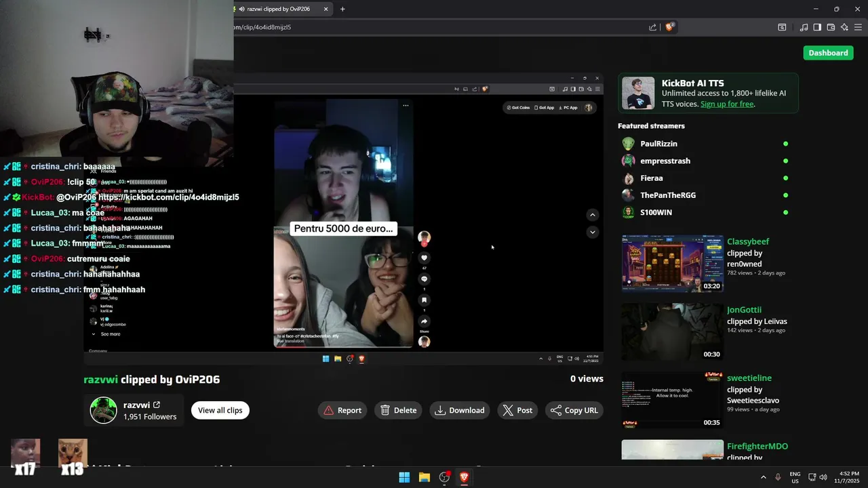
Task: Click the Brave icon in taskbar
Action: pos(465,477)
